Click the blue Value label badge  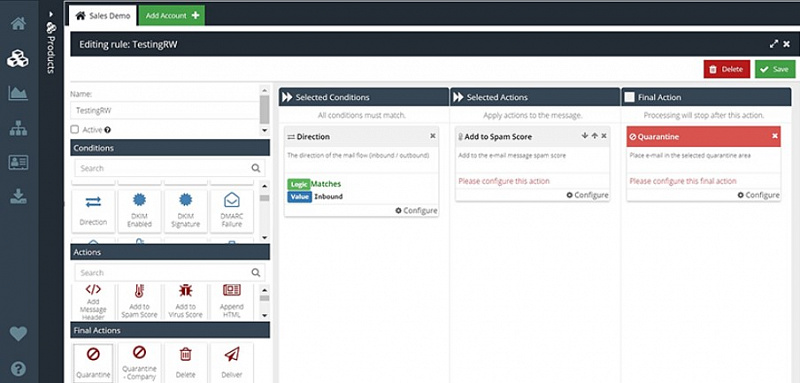tap(299, 197)
